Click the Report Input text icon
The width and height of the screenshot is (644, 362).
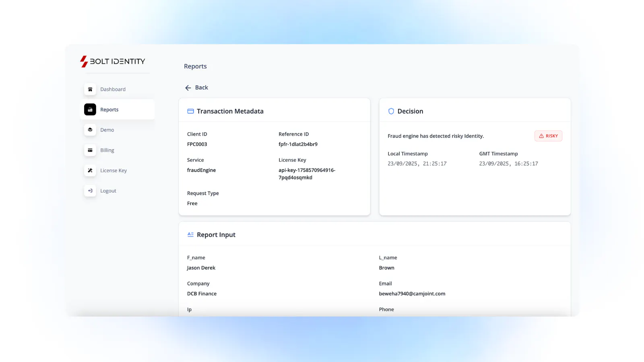coord(190,234)
